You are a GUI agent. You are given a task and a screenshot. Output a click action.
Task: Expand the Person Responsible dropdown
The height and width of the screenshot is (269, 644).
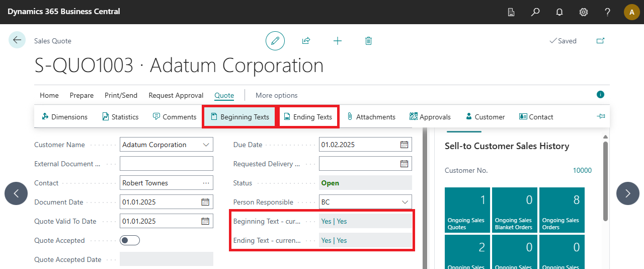pos(405,202)
